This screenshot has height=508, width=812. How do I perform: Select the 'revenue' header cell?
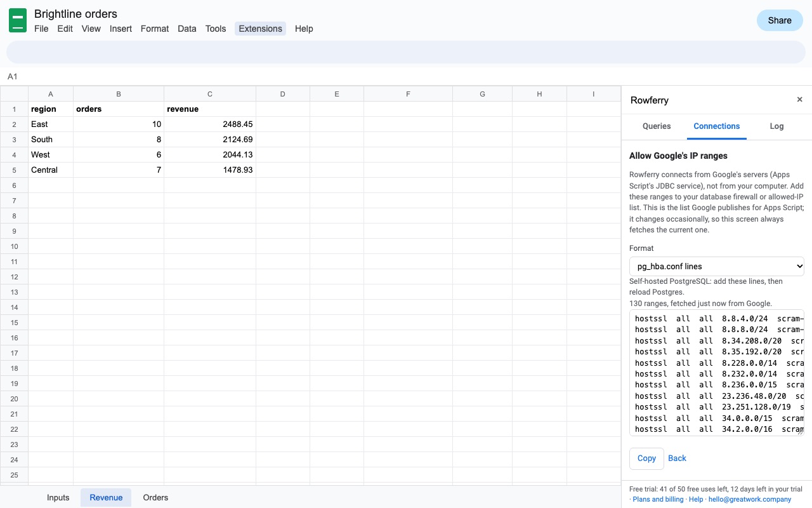point(210,109)
